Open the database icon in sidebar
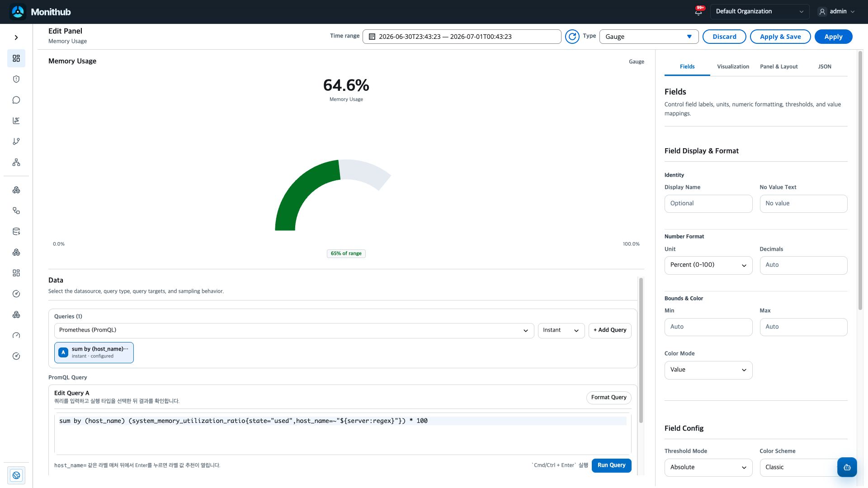The height and width of the screenshot is (488, 868). 16,231
